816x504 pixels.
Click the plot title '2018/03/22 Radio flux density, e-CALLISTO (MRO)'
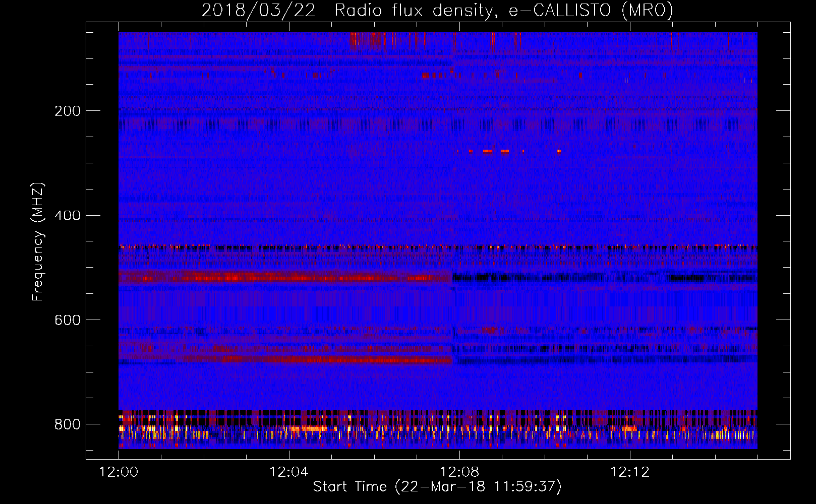point(437,11)
